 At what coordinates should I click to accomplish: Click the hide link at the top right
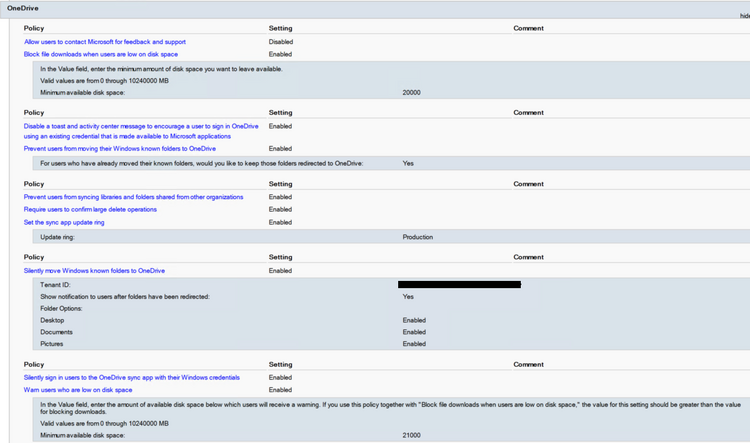coord(745,16)
